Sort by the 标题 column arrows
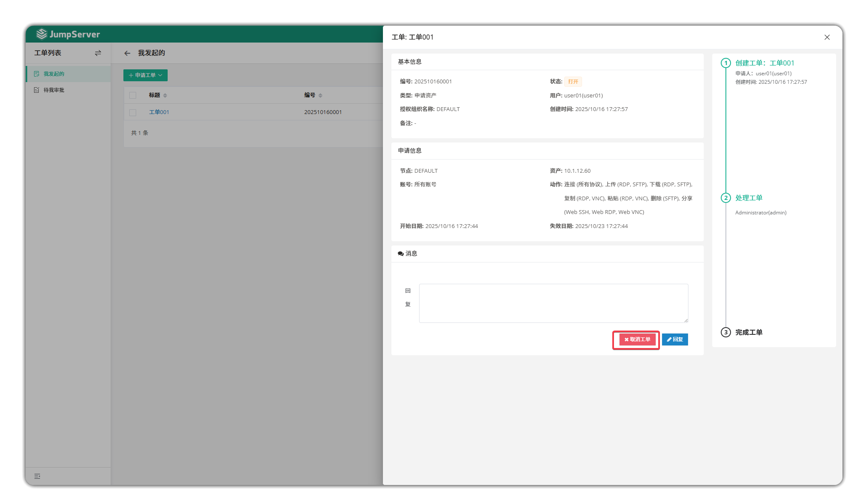The height and width of the screenshot is (502, 868). click(165, 95)
